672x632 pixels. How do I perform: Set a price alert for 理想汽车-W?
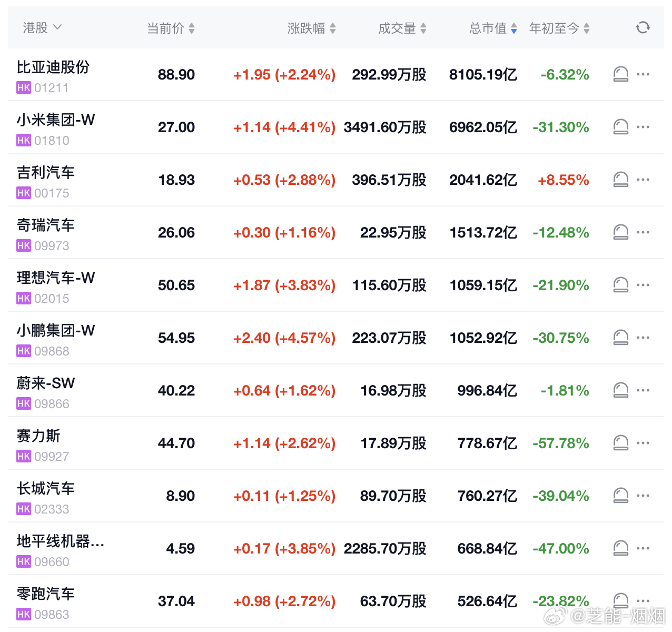pyautogui.click(x=621, y=285)
